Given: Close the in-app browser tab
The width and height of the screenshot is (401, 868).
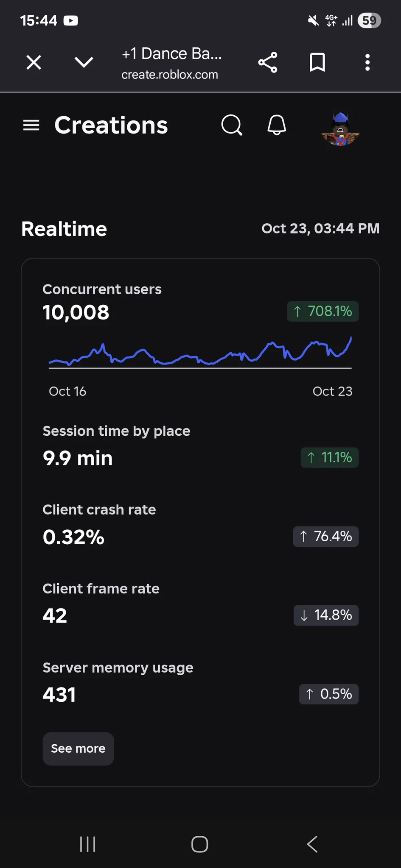Looking at the screenshot, I should tap(34, 62).
